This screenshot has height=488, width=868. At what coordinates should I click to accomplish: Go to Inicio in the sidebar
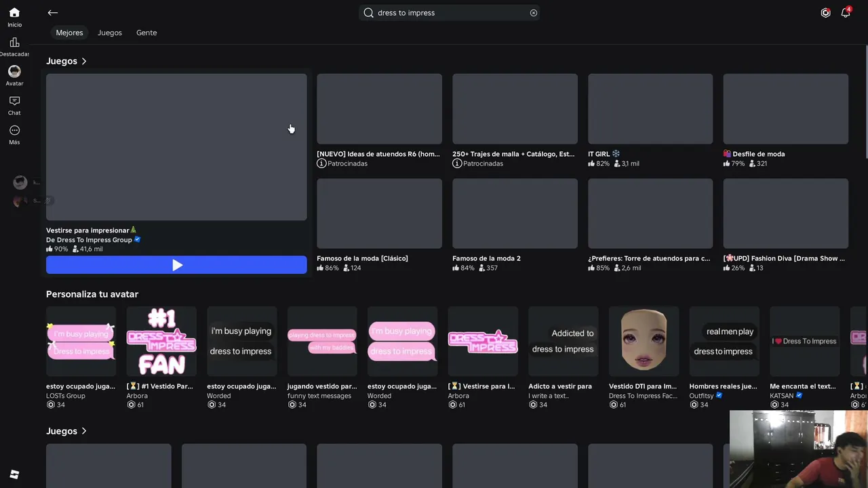click(14, 18)
